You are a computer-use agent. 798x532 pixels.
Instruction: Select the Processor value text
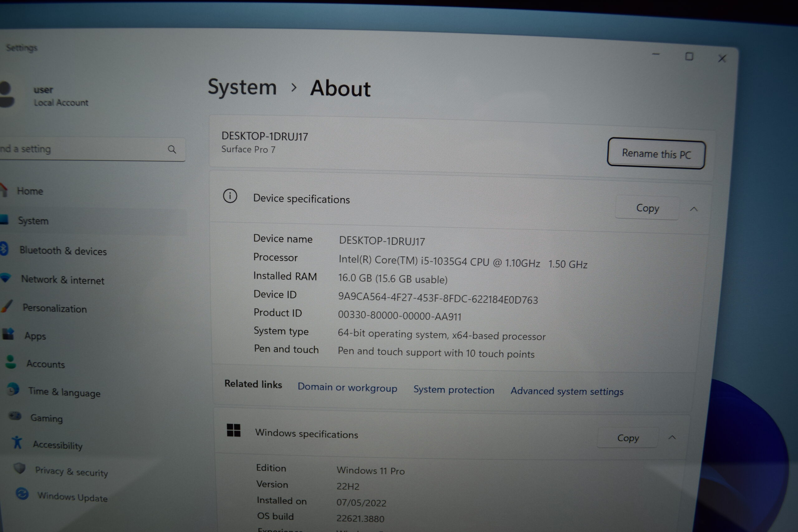[x=463, y=261]
